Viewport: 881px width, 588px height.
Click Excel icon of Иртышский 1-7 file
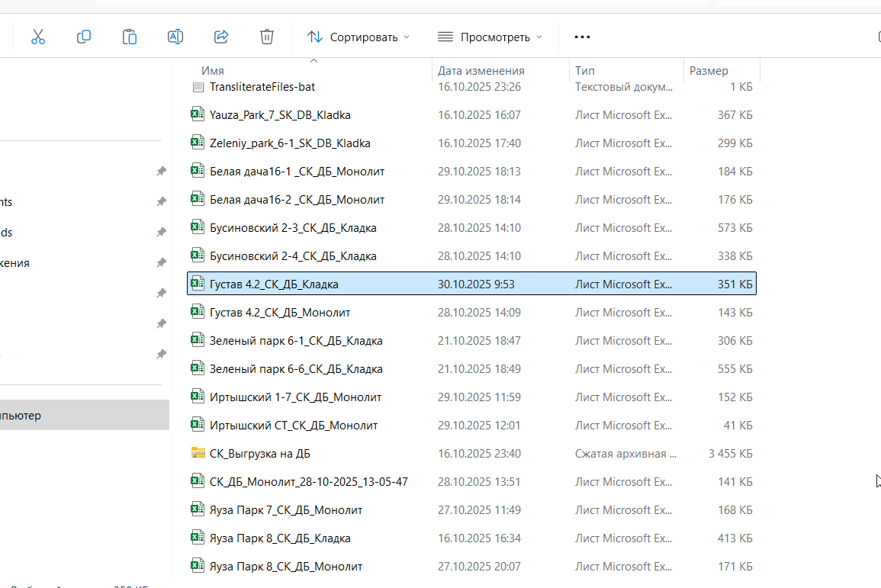[x=198, y=396]
